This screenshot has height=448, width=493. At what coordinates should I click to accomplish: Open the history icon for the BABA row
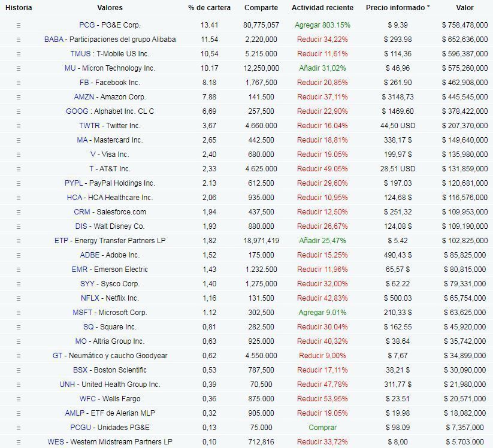click(19, 40)
